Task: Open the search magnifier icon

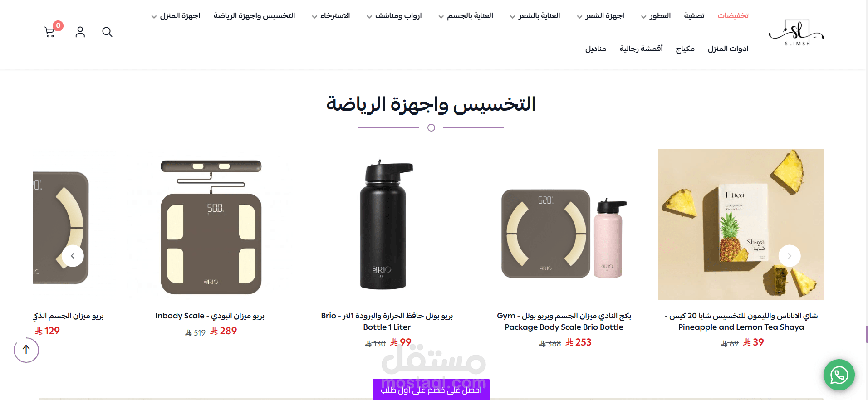Action: pyautogui.click(x=107, y=32)
